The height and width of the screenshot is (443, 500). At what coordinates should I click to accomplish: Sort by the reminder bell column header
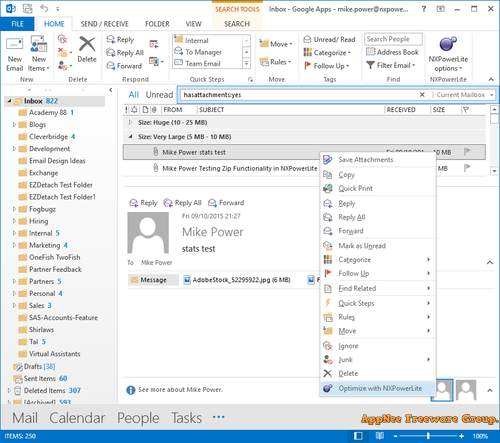[x=134, y=110]
